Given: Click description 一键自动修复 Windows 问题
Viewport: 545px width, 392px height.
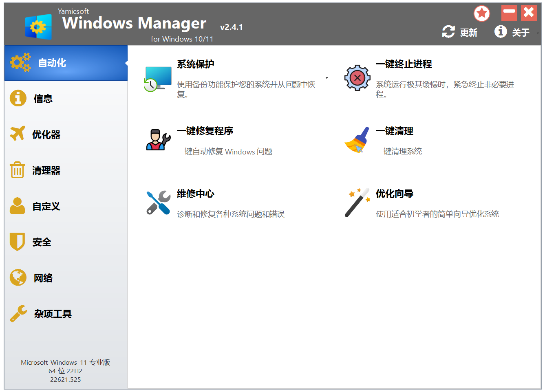Looking at the screenshot, I should click(225, 152).
